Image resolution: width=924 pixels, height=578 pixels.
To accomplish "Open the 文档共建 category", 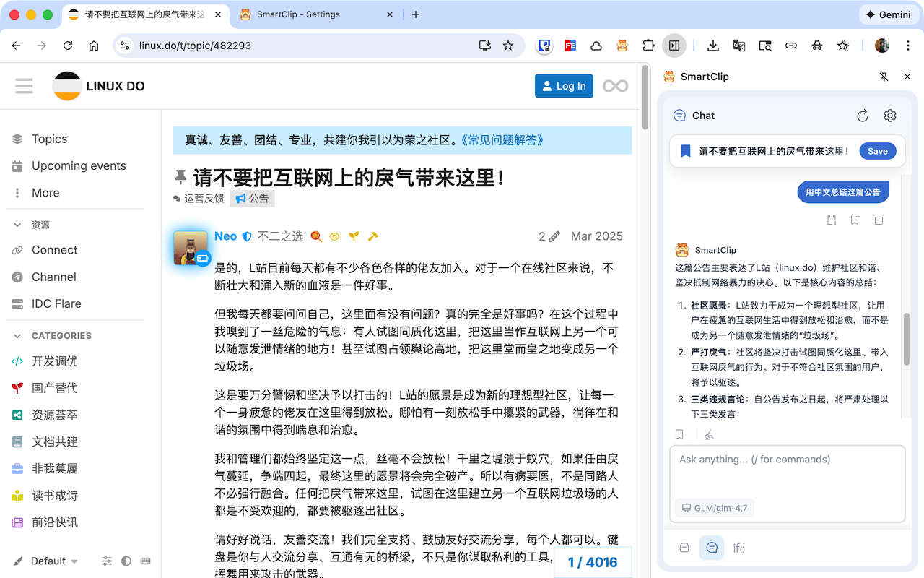I will tap(54, 441).
